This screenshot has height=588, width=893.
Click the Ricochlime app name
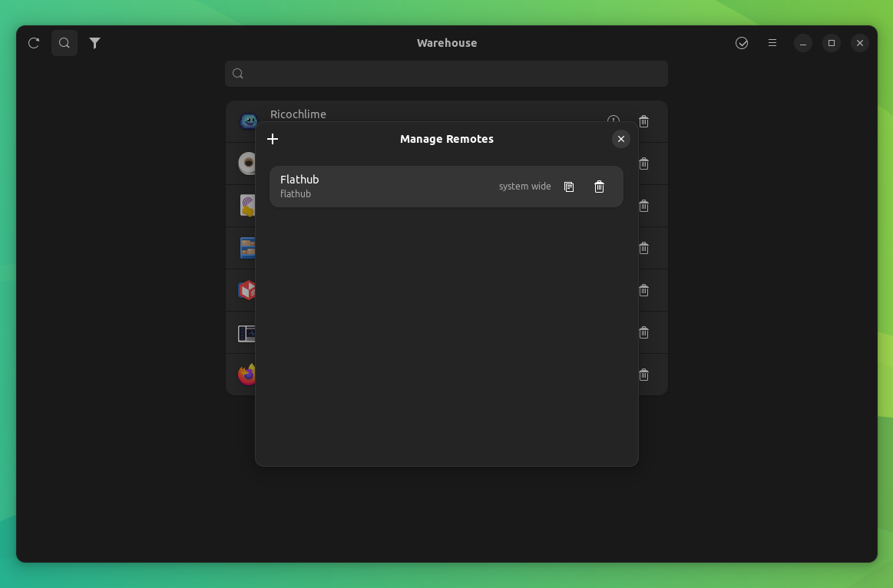pos(299,114)
